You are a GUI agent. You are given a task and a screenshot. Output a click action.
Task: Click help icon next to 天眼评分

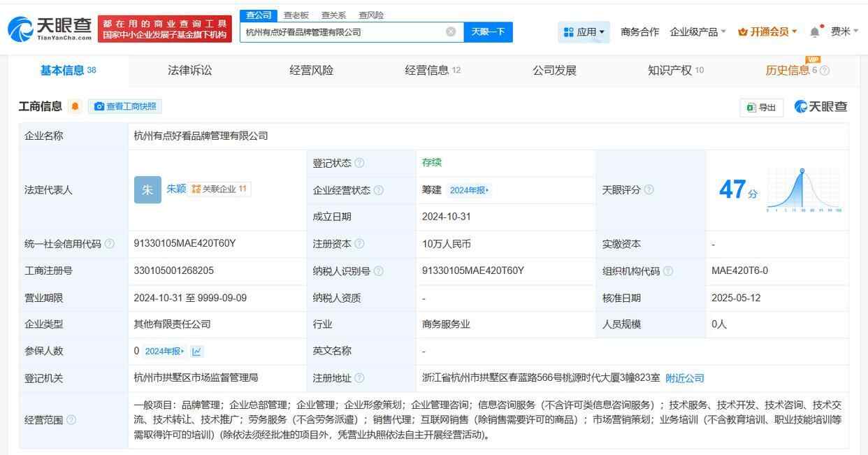(649, 190)
